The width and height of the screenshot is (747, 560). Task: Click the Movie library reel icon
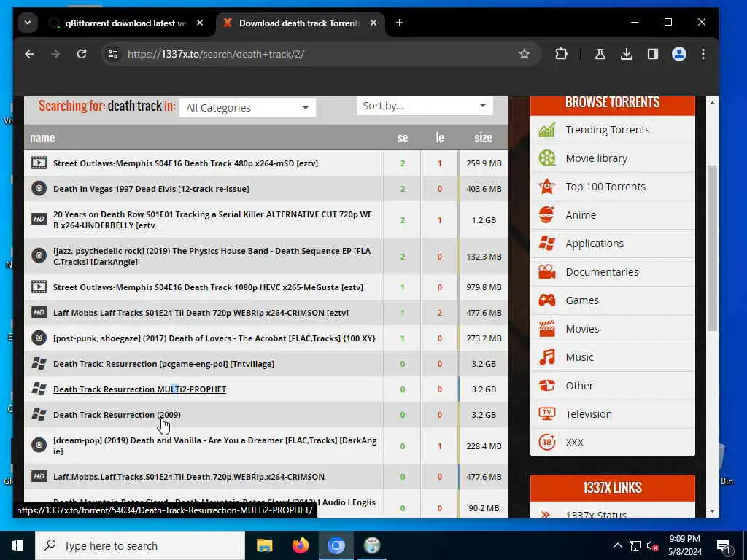pyautogui.click(x=547, y=158)
